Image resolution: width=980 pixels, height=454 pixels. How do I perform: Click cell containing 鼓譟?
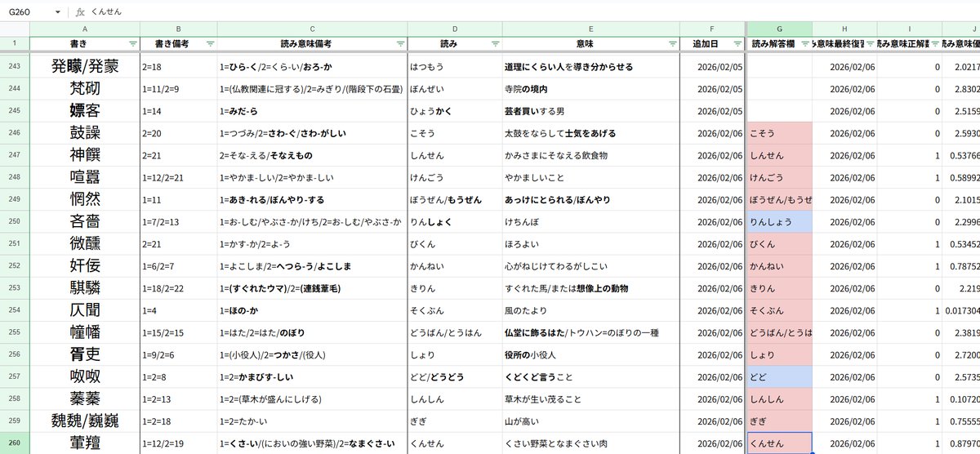point(85,133)
